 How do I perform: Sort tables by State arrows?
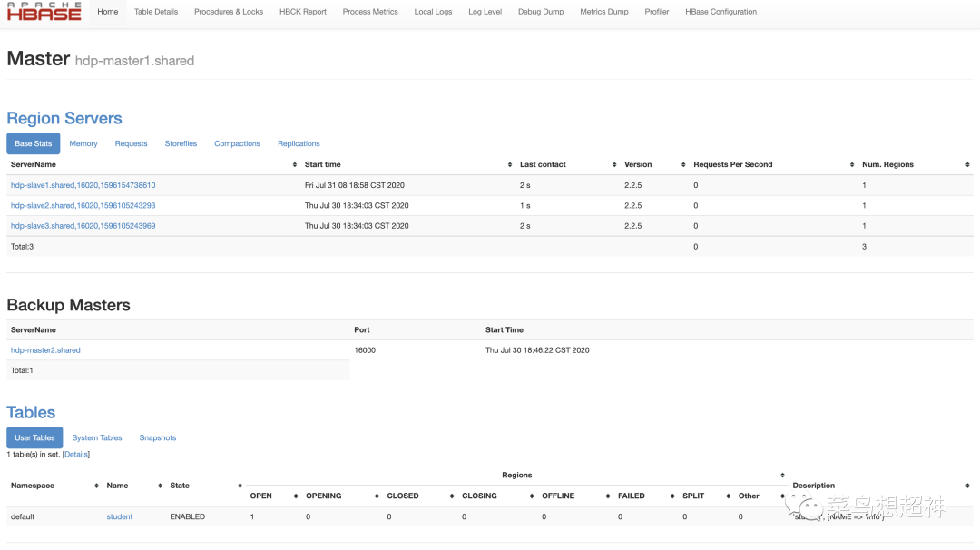pos(240,486)
